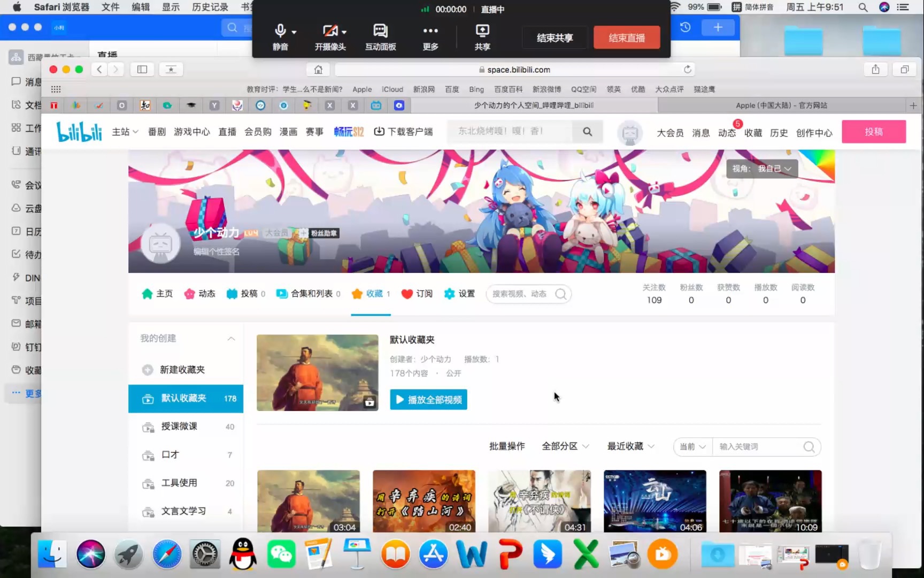This screenshot has width=924, height=578.
Task: Click 结束共享 to stop sharing
Action: (x=555, y=38)
